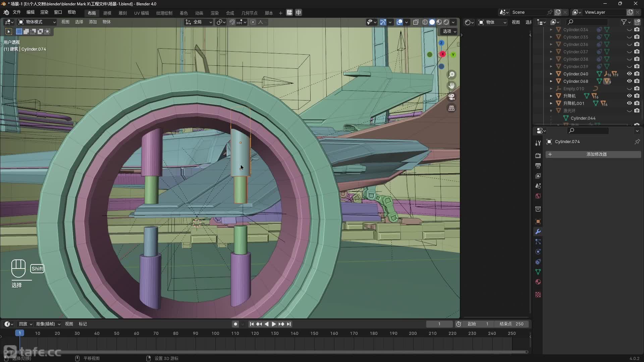The height and width of the screenshot is (362, 644).
Task: Open the World properties tab
Action: (x=538, y=196)
